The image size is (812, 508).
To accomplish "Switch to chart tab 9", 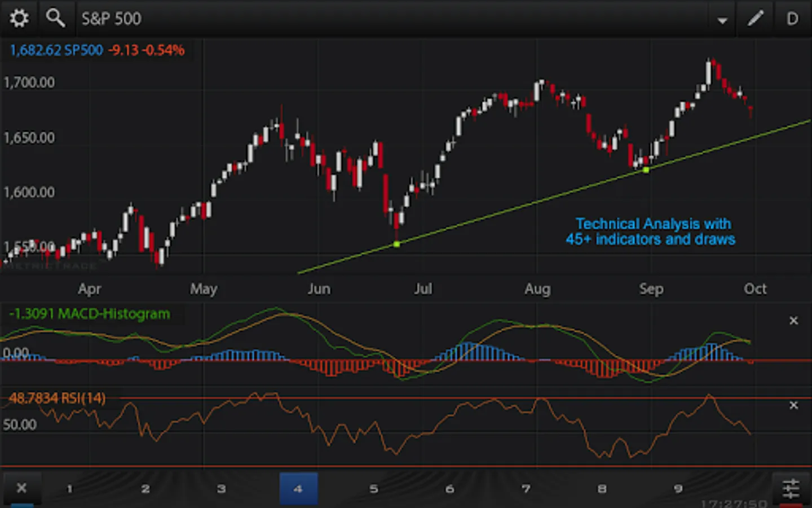I will [x=678, y=489].
